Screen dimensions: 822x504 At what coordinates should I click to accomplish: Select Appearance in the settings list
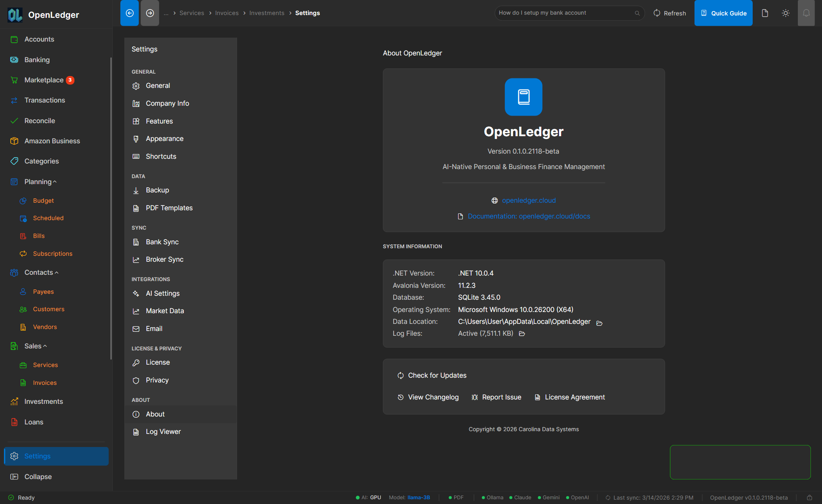165,139
